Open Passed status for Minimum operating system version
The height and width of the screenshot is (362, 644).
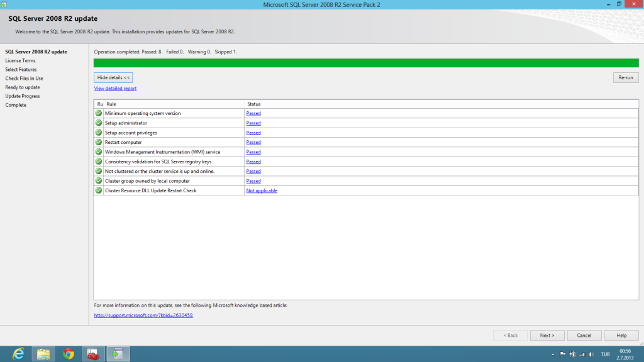pos(253,113)
